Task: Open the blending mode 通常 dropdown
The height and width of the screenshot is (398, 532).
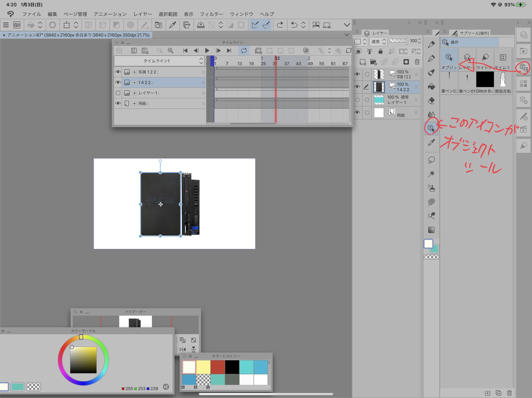Action: pyautogui.click(x=378, y=42)
